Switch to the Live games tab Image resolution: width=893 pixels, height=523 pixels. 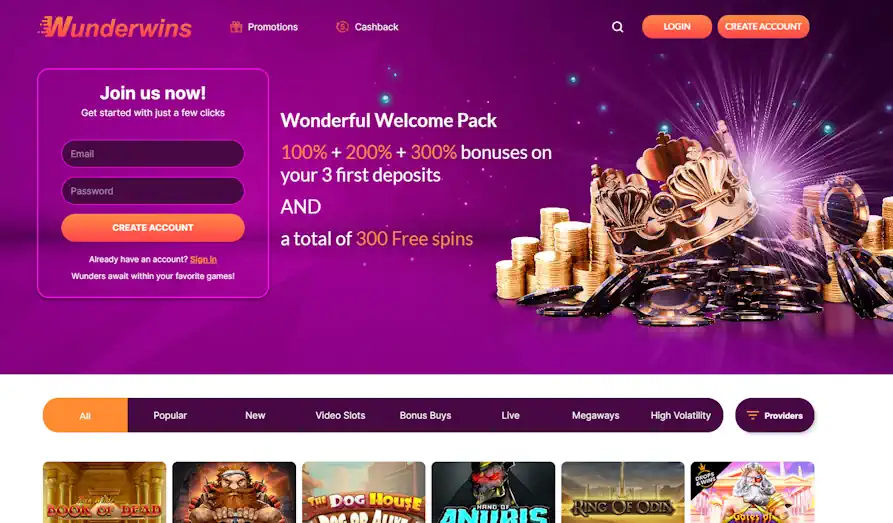pyautogui.click(x=510, y=415)
